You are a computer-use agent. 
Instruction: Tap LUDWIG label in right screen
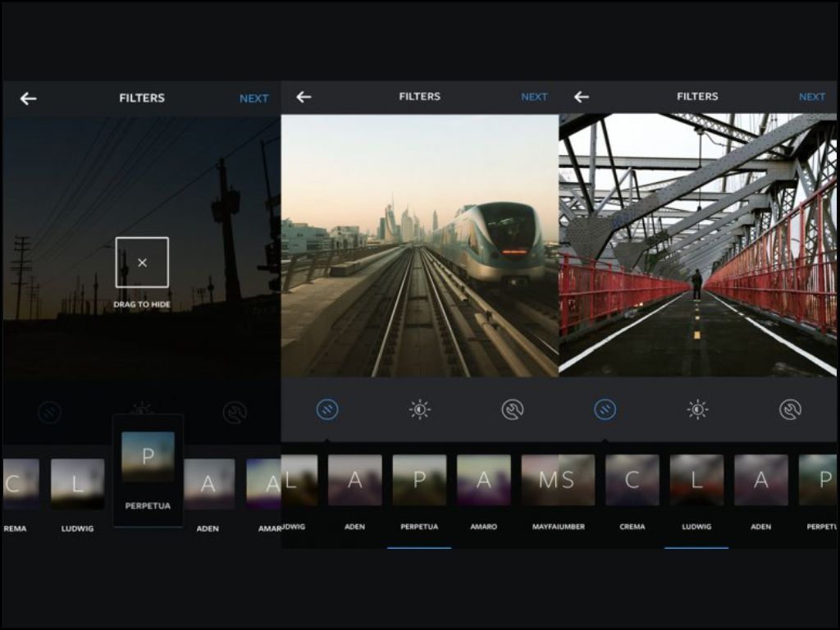pos(696,527)
